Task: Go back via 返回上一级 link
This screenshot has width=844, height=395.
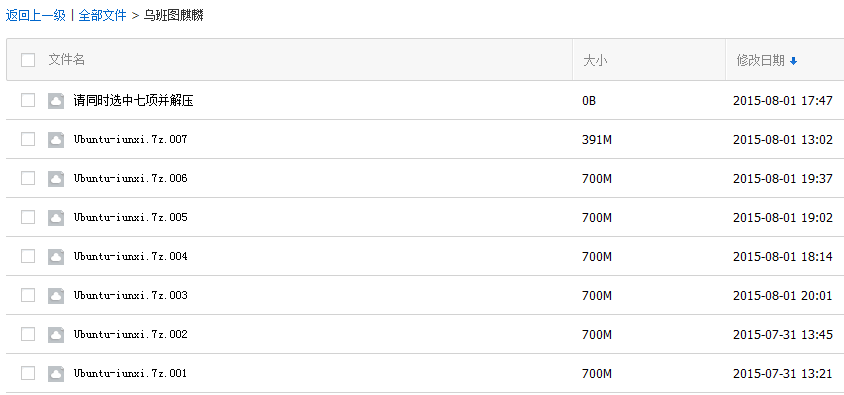Action: [x=36, y=16]
